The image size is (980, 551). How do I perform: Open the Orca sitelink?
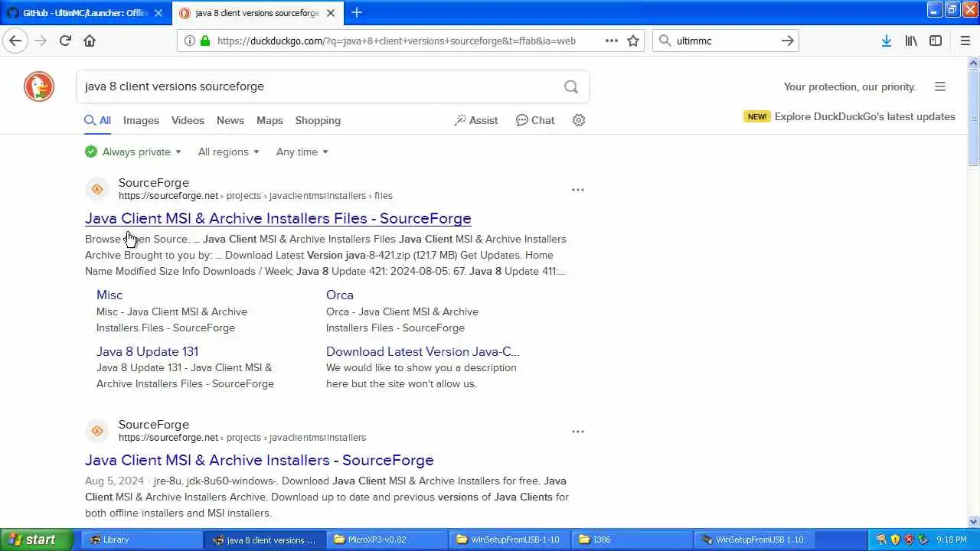point(340,295)
